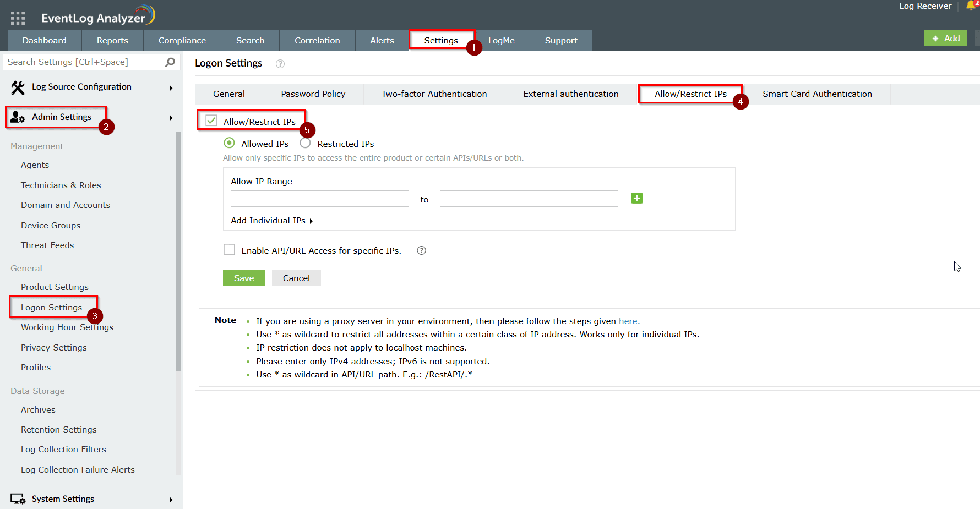Open the Log Receiver link
The height and width of the screenshot is (509, 980).
(925, 6)
